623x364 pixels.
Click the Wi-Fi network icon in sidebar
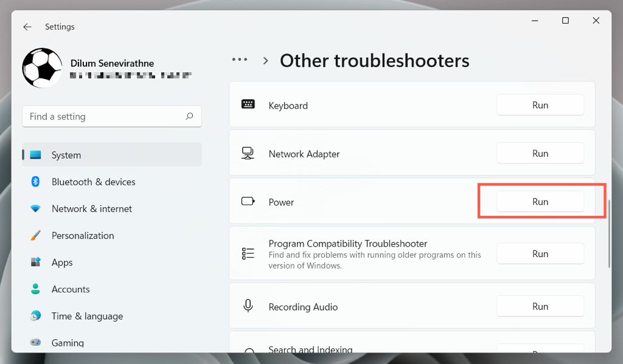pos(35,208)
